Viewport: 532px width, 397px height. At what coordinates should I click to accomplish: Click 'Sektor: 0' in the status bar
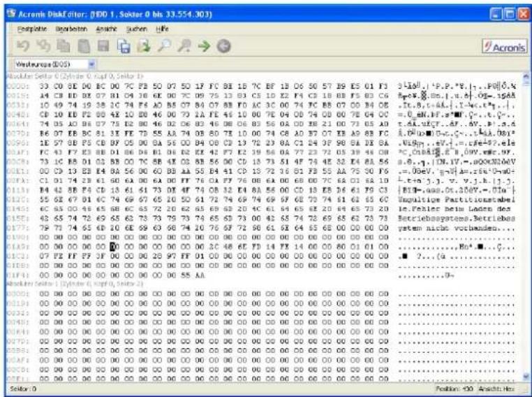click(24, 389)
